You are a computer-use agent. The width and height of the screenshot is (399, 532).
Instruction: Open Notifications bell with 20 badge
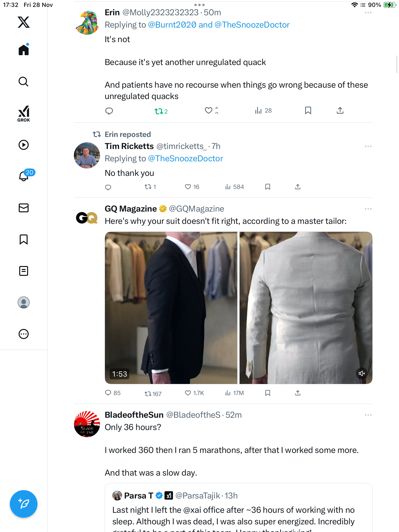point(24,176)
